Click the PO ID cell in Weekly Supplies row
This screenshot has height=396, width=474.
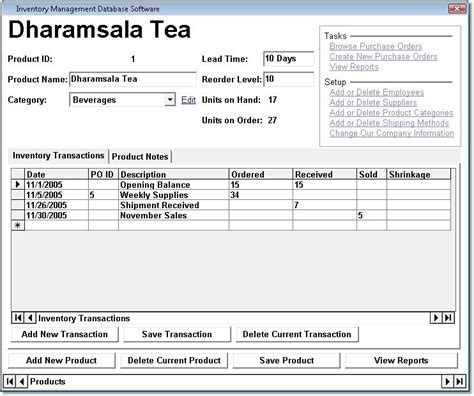[103, 195]
